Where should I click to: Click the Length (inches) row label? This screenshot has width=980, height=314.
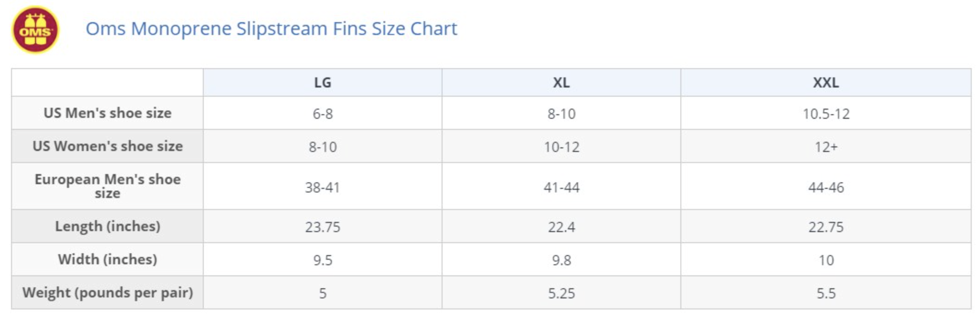[107, 226]
